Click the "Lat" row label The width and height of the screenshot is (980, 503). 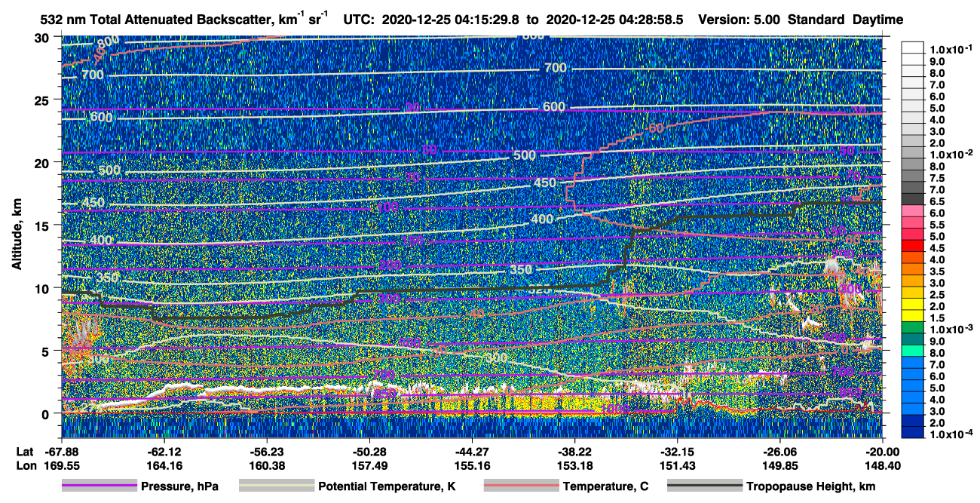point(25,452)
